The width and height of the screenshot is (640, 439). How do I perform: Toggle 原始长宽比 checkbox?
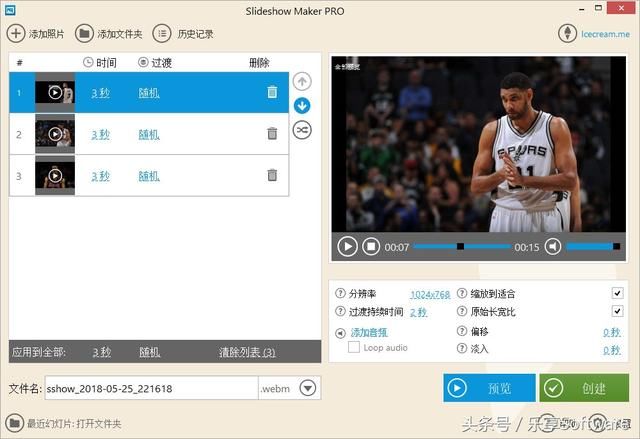pos(617,312)
